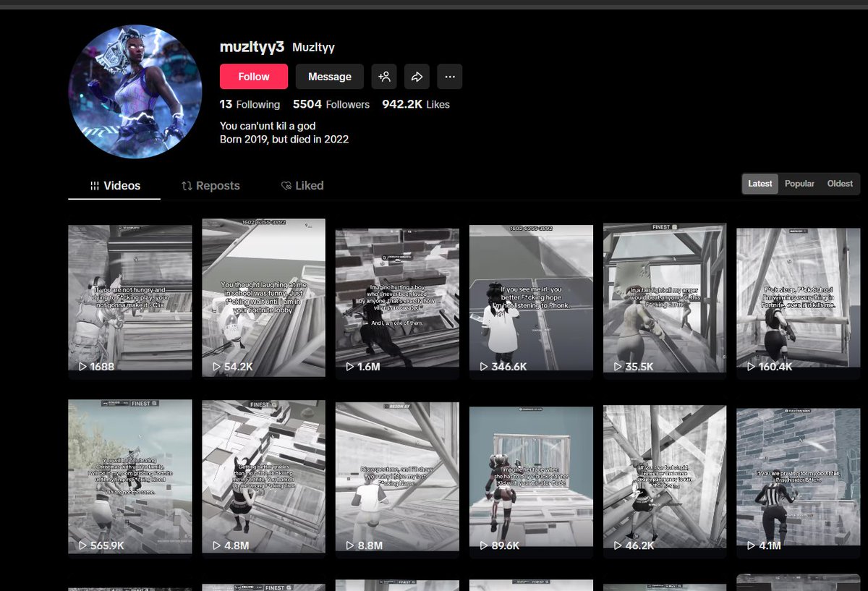Viewport: 868px width, 591px height.
Task: Open the three-dots more options menu
Action: point(450,77)
